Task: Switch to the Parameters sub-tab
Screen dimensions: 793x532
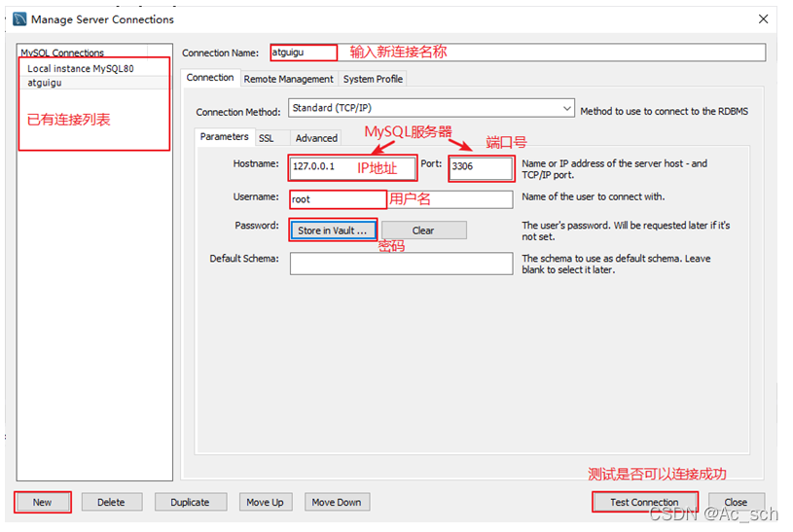Action: (224, 136)
